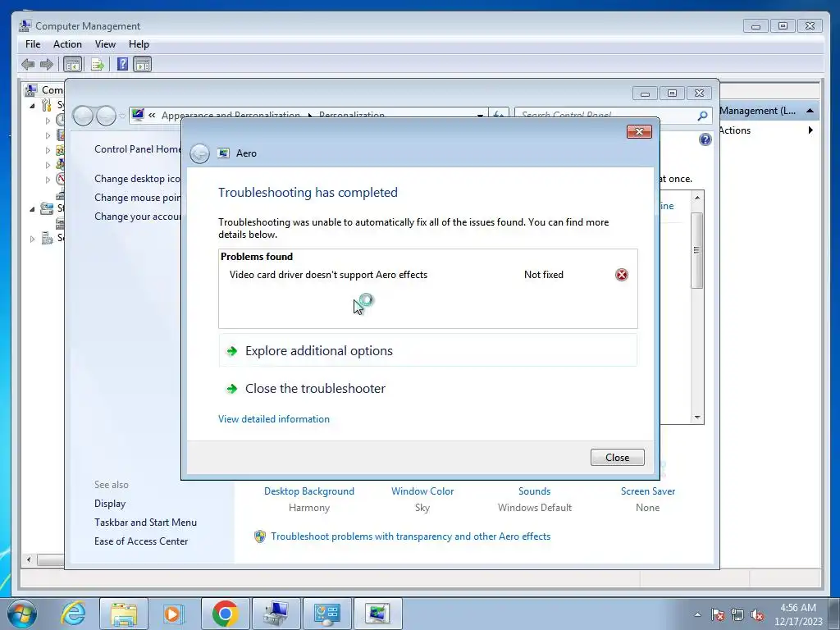Open Help icon in Computer Management toolbar
Screen dimensions: 840x630
[123, 64]
